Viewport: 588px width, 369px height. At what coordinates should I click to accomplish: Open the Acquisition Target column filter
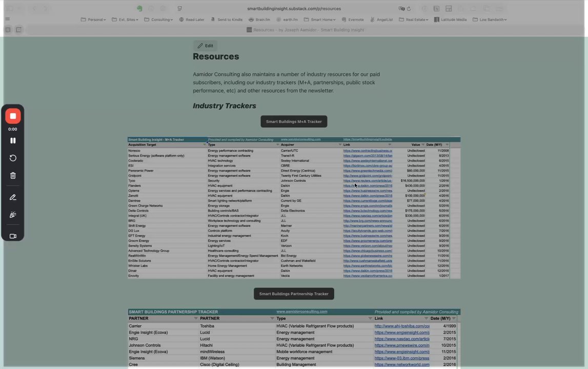pos(205,145)
